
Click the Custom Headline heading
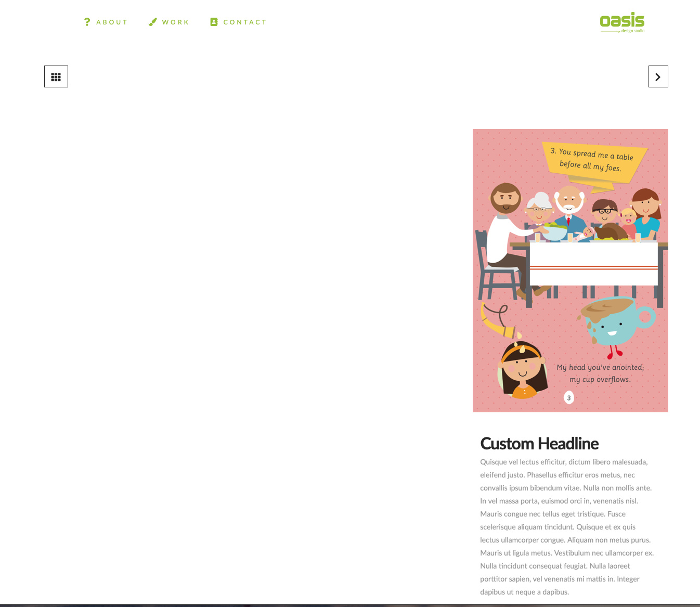point(539,444)
